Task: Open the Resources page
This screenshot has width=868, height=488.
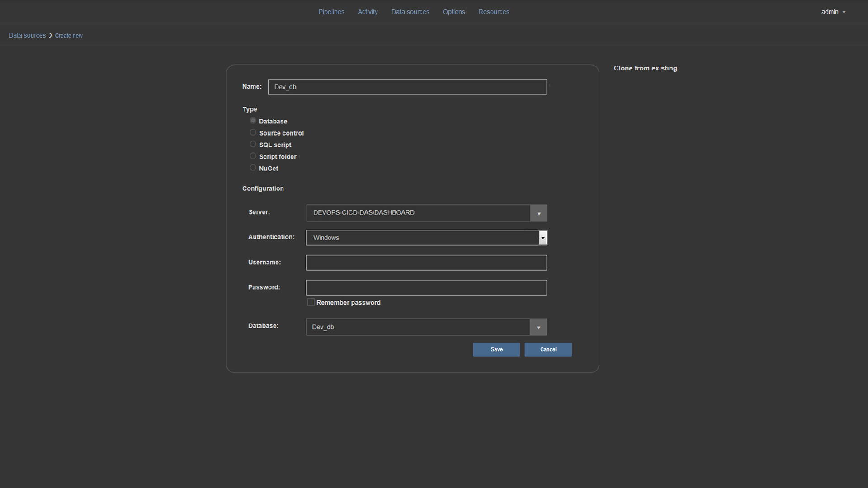Action: (494, 12)
